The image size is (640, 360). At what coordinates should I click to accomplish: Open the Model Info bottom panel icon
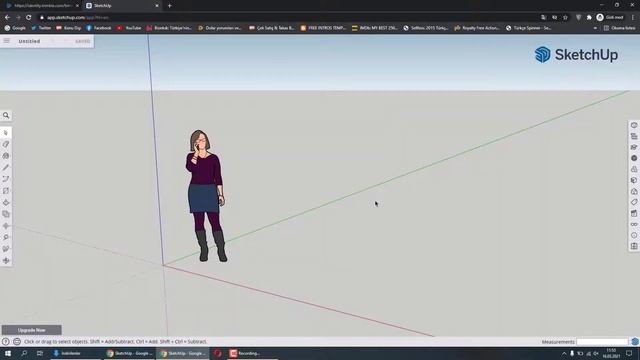click(x=634, y=247)
